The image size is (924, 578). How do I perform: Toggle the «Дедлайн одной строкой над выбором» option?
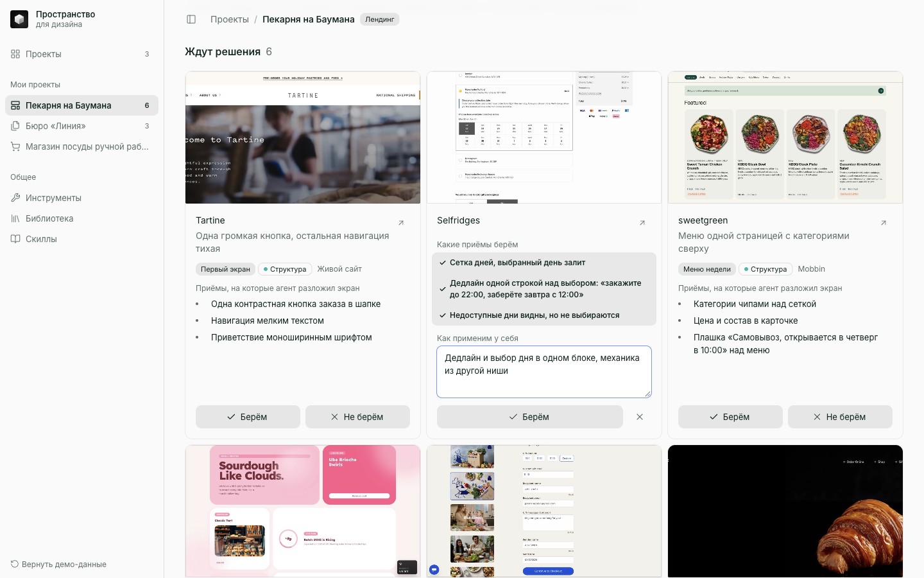pos(544,289)
